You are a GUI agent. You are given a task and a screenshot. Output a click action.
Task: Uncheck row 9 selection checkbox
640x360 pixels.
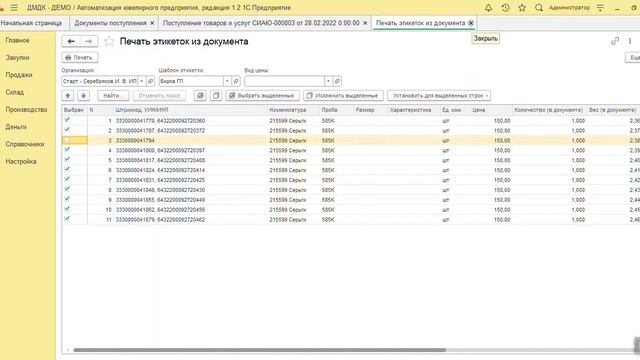tap(67, 199)
